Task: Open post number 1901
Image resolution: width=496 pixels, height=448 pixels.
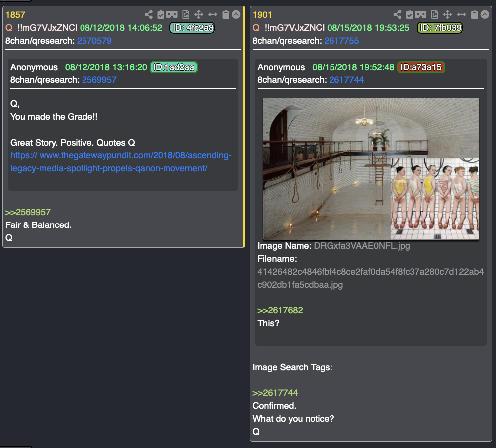Action: pyautogui.click(x=262, y=15)
